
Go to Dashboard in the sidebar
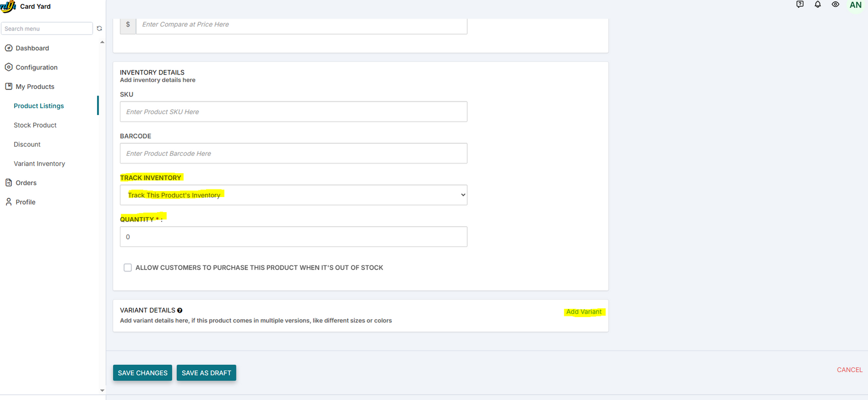tap(32, 48)
